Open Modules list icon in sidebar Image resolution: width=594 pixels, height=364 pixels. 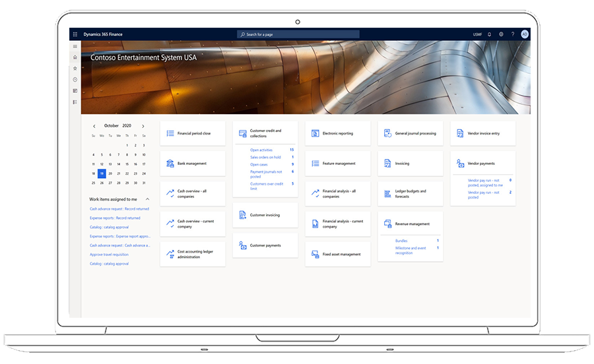(75, 102)
